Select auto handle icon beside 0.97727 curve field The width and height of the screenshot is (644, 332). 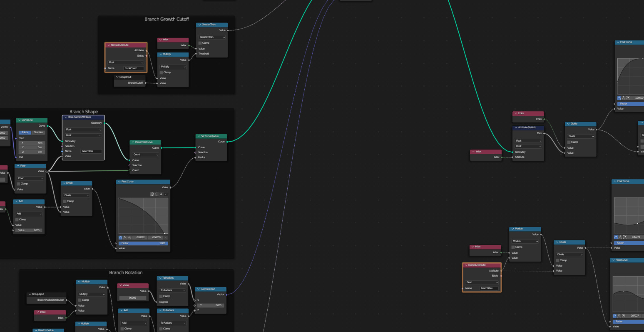[615, 316]
